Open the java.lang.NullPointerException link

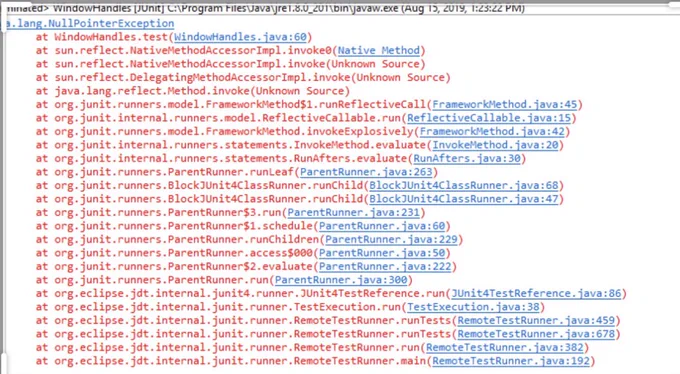pyautogui.click(x=90, y=23)
